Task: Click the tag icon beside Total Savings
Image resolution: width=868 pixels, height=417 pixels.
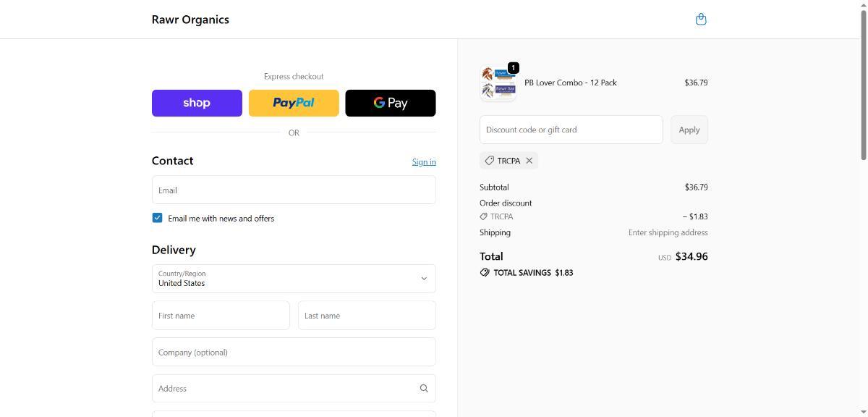Action: pyautogui.click(x=485, y=273)
